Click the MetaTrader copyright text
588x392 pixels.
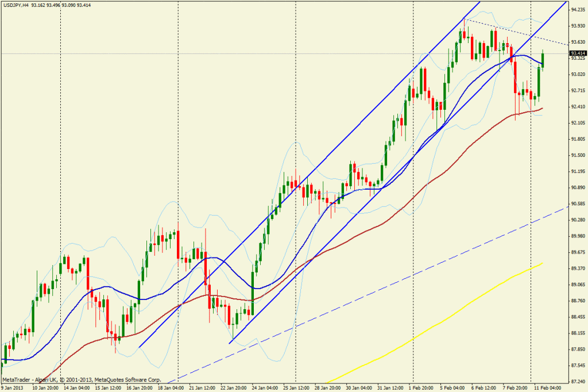point(81,381)
